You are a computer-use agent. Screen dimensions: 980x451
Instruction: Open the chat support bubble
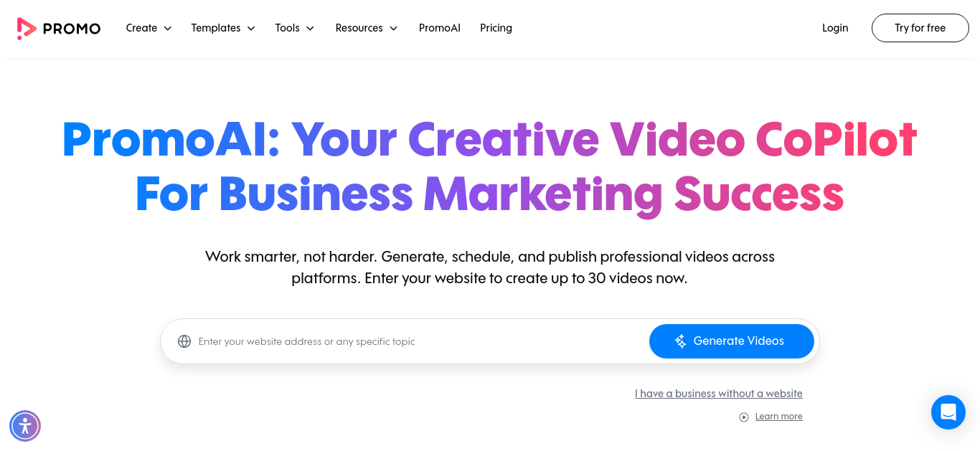pos(948,412)
